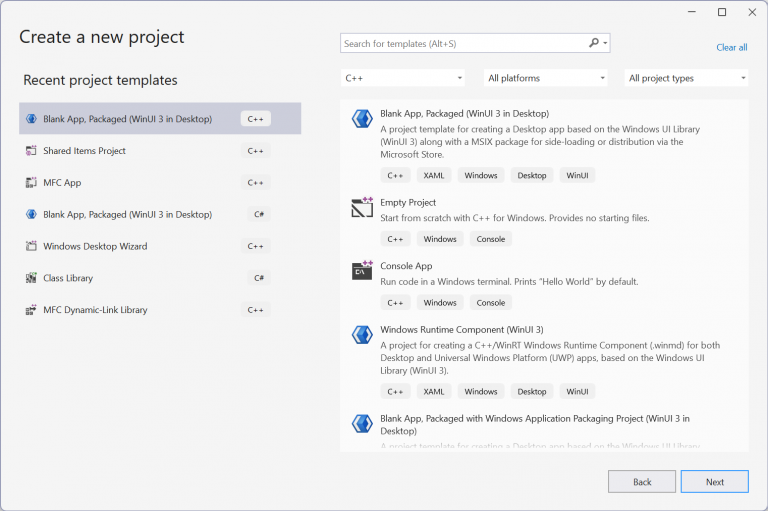Click the MFC App icon in recent templates
The height and width of the screenshot is (511, 768).
pyautogui.click(x=32, y=183)
